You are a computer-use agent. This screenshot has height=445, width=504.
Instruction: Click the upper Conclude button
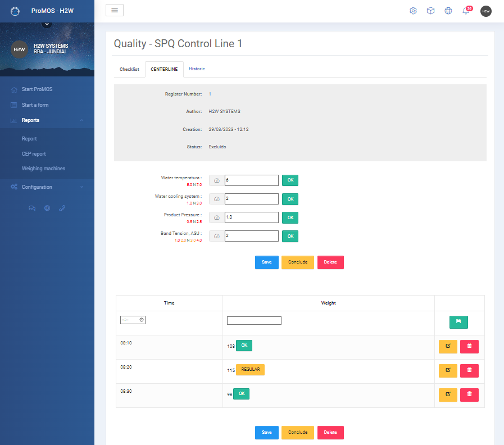tap(298, 262)
